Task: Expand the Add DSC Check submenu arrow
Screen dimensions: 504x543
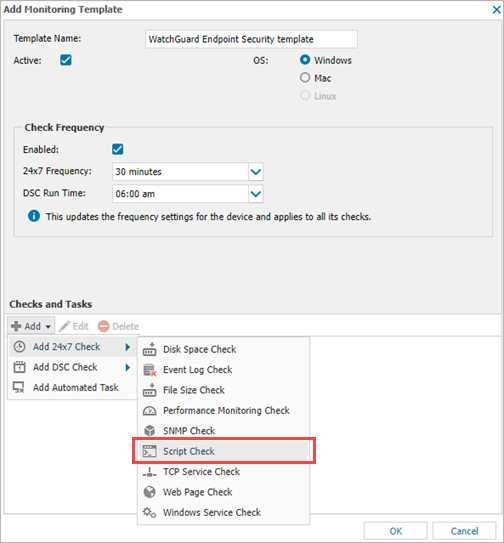Action: (x=127, y=367)
